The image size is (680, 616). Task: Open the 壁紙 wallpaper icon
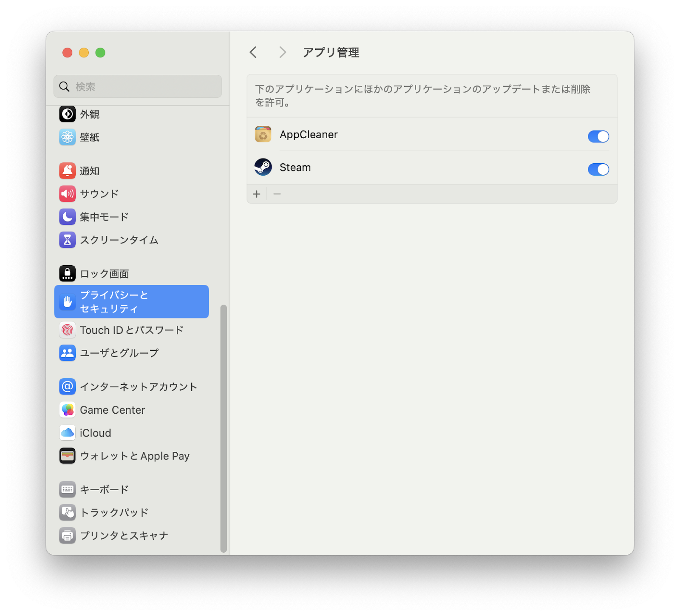67,137
